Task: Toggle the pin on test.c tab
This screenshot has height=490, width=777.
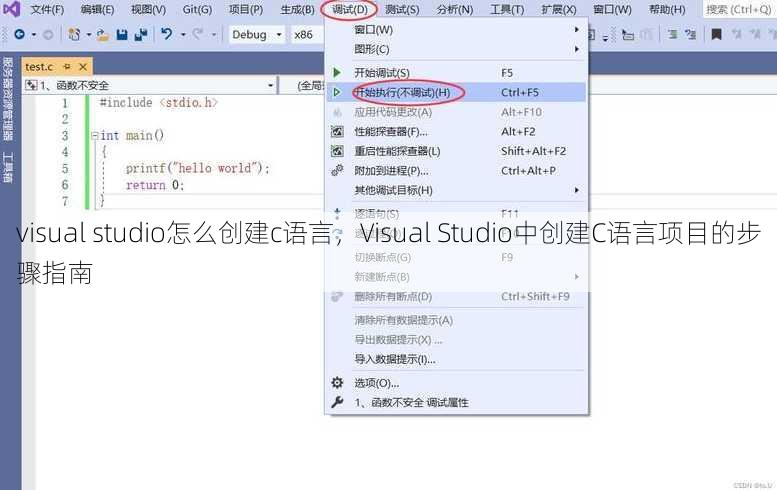Action: coord(67,66)
